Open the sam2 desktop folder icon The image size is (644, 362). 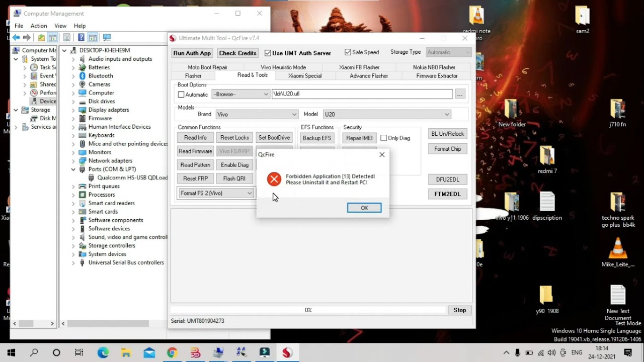coord(582,16)
